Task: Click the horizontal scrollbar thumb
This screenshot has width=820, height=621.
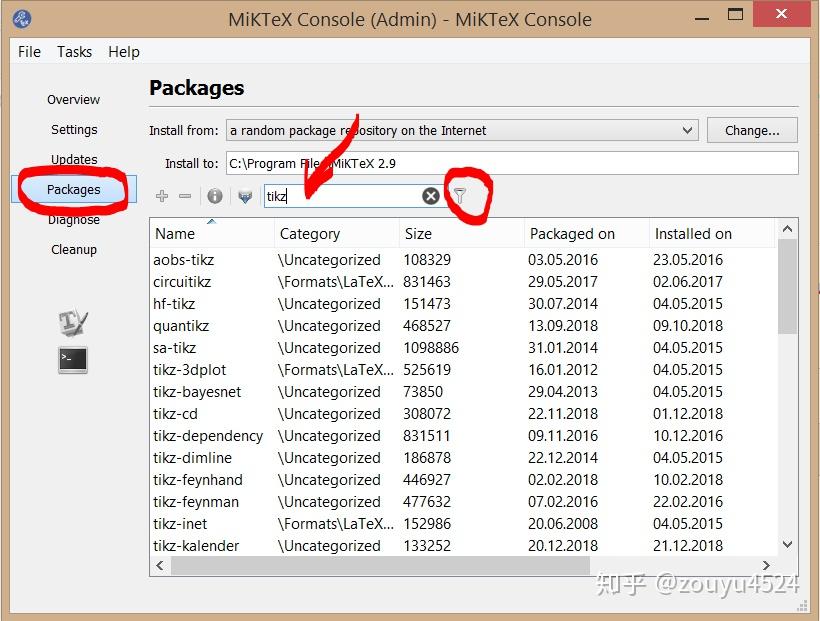Action: click(380, 565)
